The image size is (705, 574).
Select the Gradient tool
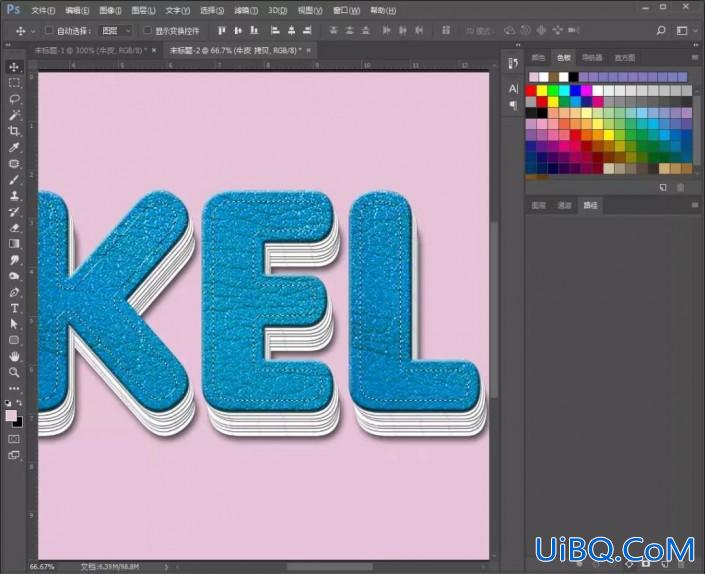[14, 244]
